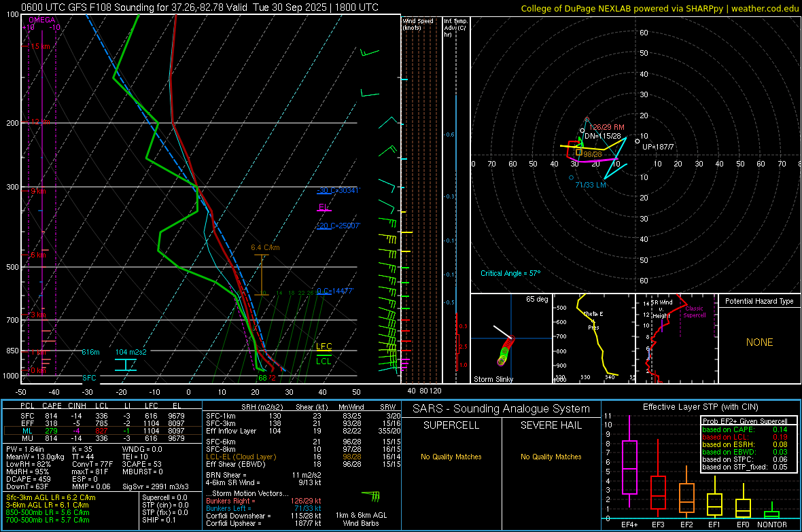
Task: Open the weather.cod.edu NEXLAB credit text
Action: pyautogui.click(x=659, y=8)
